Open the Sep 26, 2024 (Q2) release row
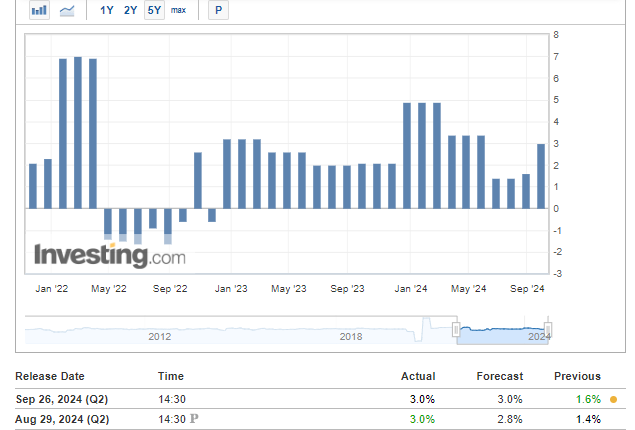 point(61,399)
